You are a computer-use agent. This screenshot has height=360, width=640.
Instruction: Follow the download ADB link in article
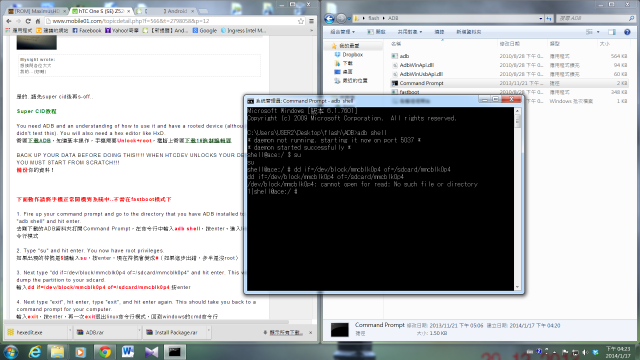point(39,140)
